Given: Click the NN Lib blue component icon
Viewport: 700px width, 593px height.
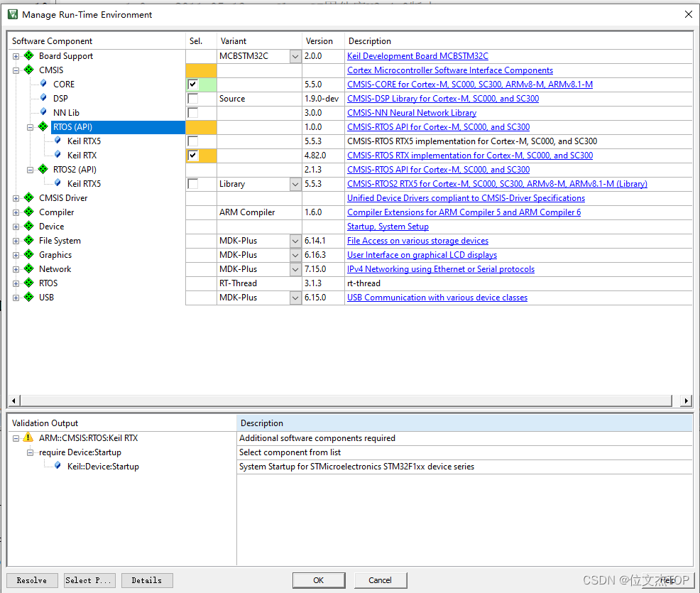Looking at the screenshot, I should point(43,112).
